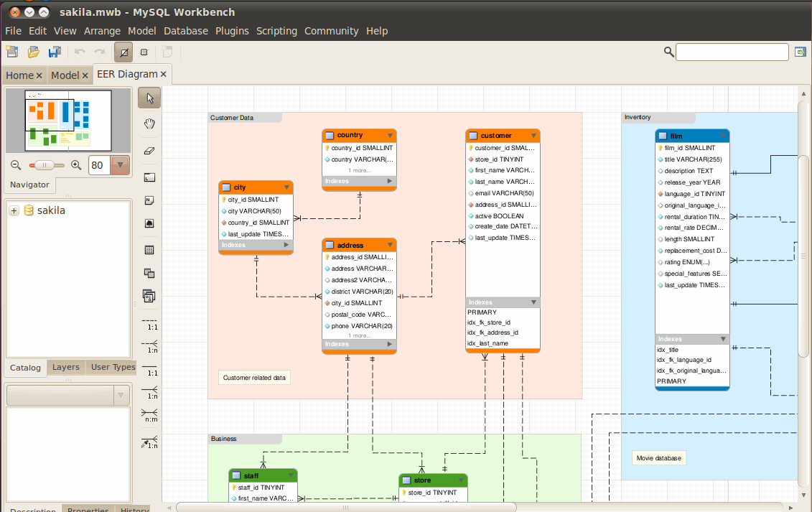Screen dimensions: 812x512
Task: Select the eraser tool
Action: tap(149, 151)
